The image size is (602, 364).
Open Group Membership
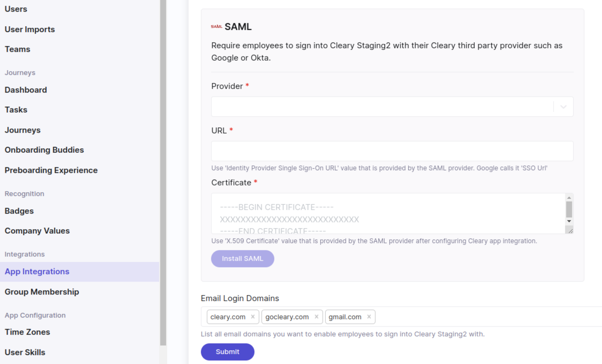point(42,292)
